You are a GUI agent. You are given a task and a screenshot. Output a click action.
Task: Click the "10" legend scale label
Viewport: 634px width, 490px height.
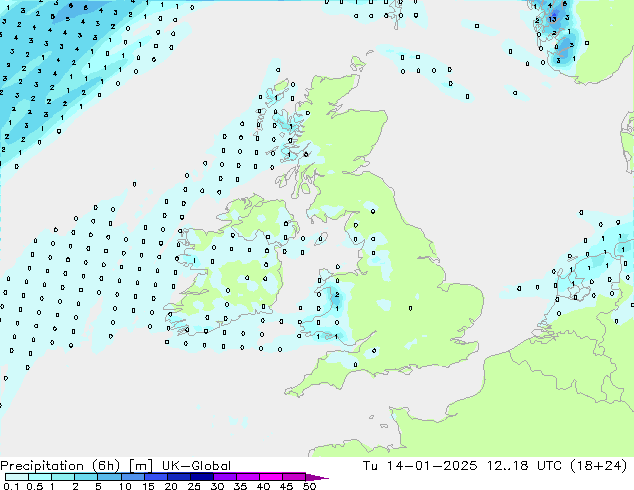(125, 486)
